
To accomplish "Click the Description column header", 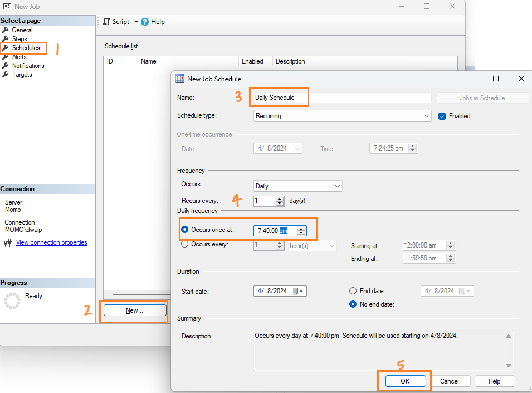I will 365,61.
